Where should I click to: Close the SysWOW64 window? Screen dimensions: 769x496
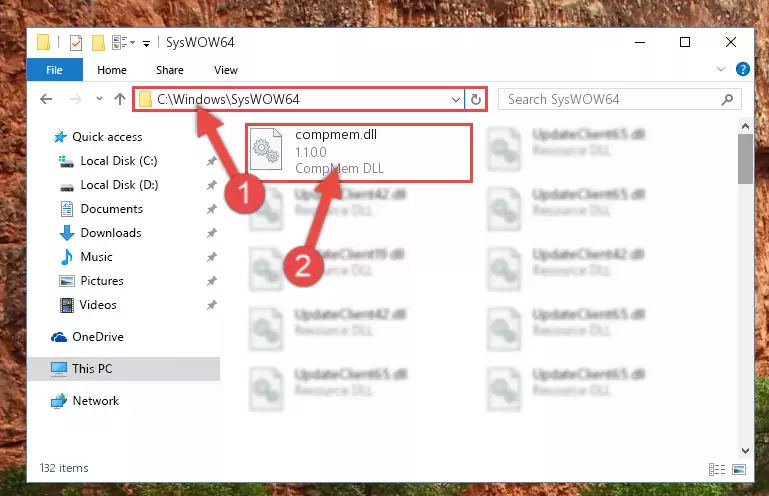[731, 43]
